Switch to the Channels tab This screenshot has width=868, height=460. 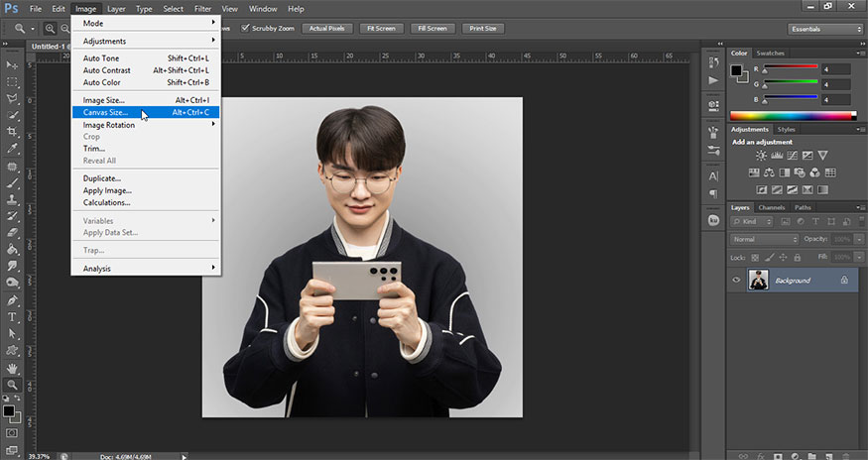pos(771,207)
